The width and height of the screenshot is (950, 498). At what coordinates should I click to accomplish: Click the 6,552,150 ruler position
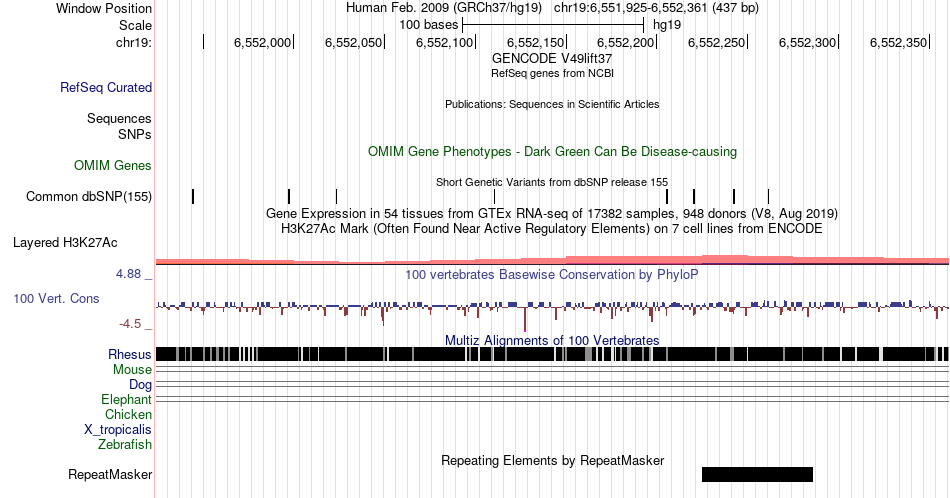535,42
